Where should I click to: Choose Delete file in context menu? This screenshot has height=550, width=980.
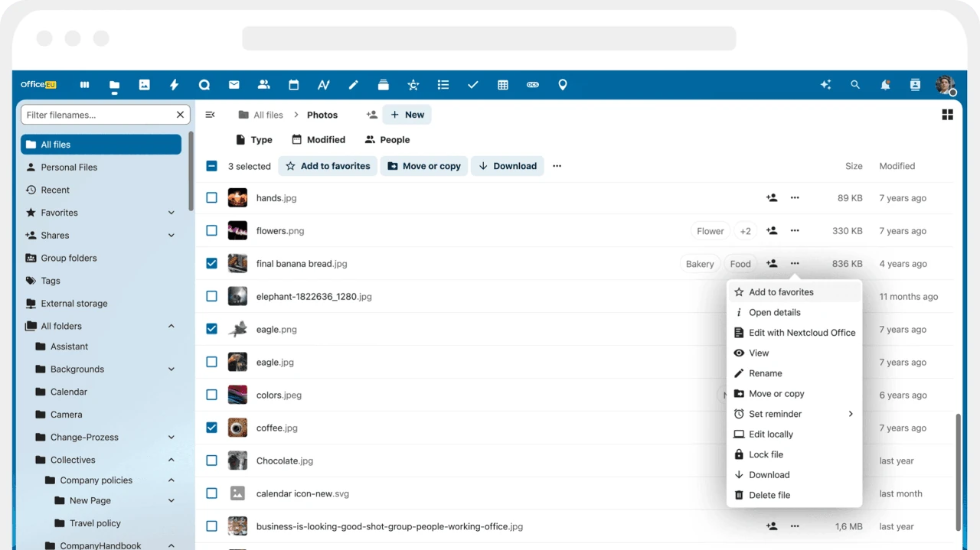[x=769, y=495]
